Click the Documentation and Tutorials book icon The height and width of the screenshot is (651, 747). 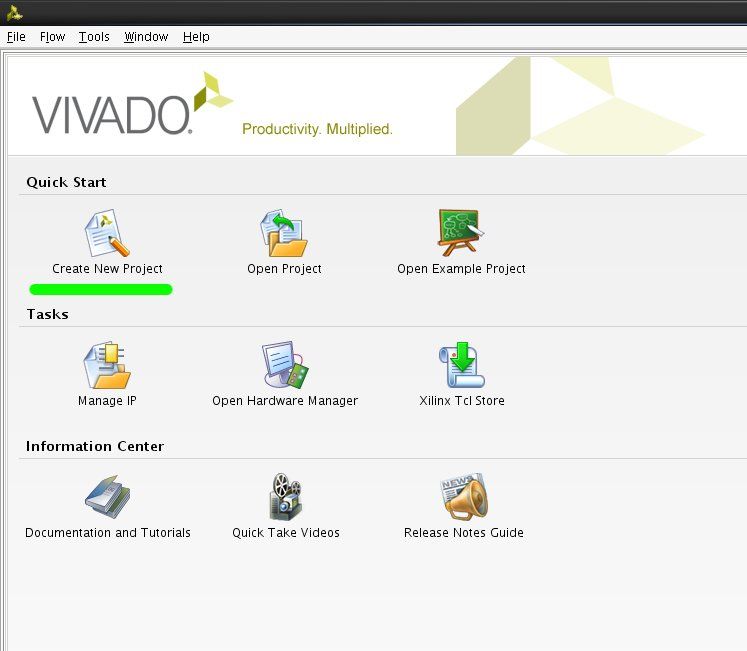click(108, 497)
